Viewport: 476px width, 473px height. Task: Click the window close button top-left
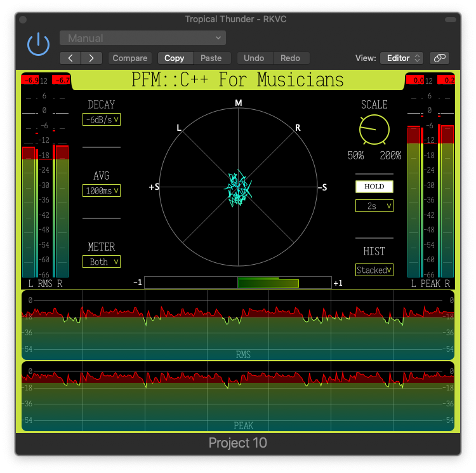coord(23,20)
